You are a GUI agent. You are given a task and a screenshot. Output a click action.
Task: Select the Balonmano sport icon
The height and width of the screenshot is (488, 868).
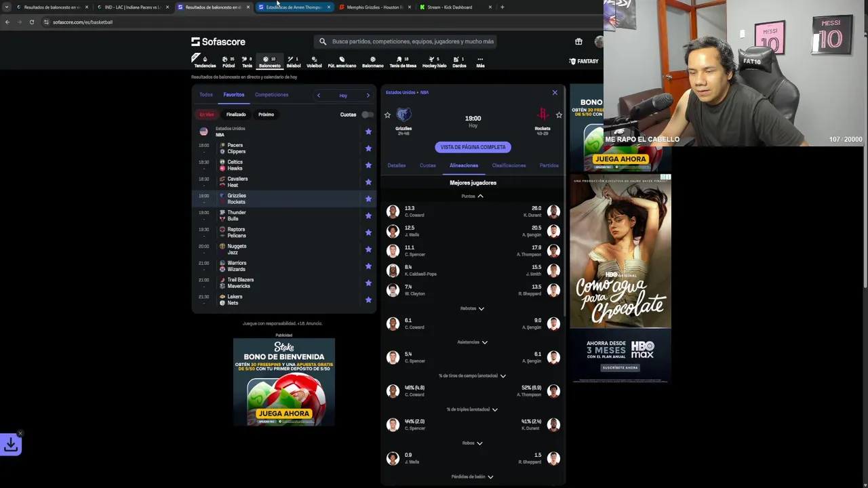[372, 62]
